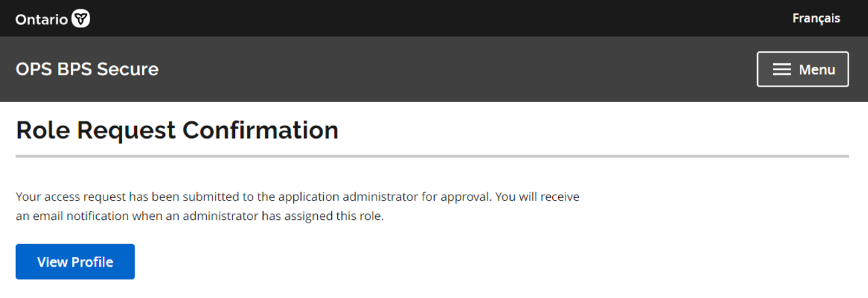Click the gray divider under the heading
The height and width of the screenshot is (298, 868).
tap(432, 157)
